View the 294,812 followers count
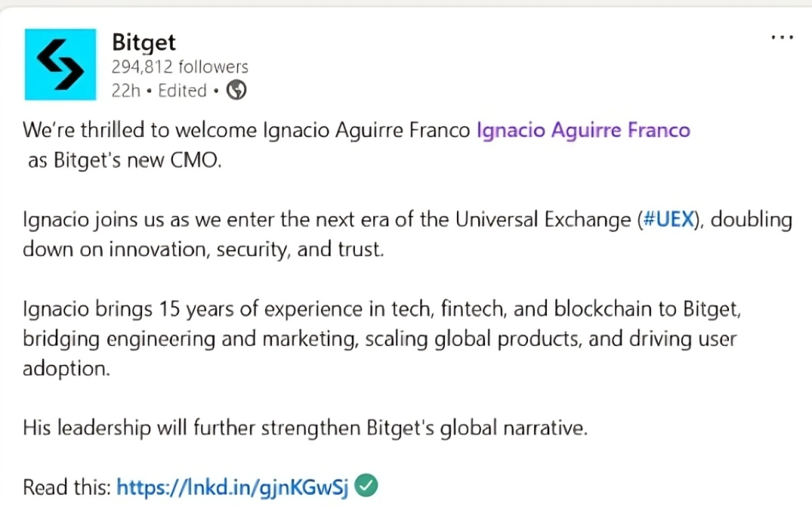Viewport: 812px width, 507px height. (x=179, y=66)
